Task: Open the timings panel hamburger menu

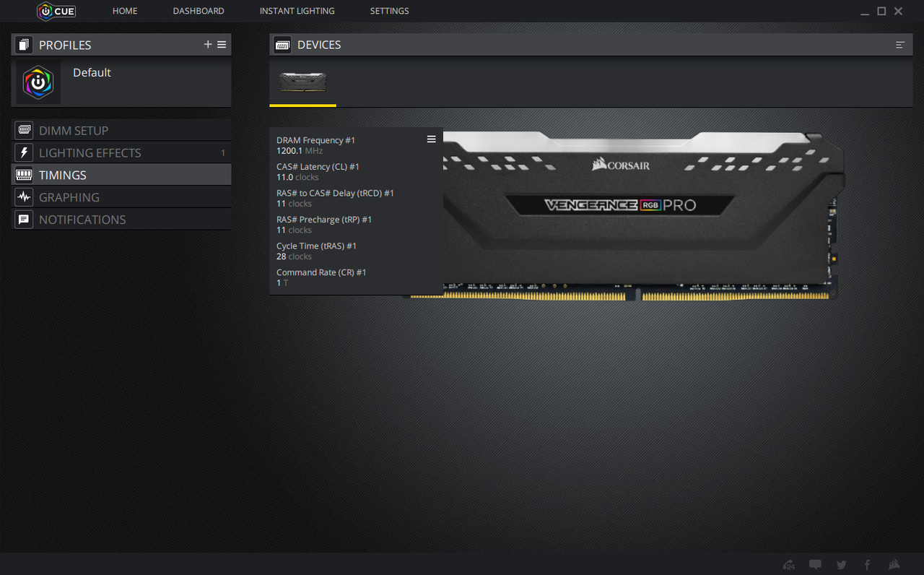Action: [x=432, y=139]
